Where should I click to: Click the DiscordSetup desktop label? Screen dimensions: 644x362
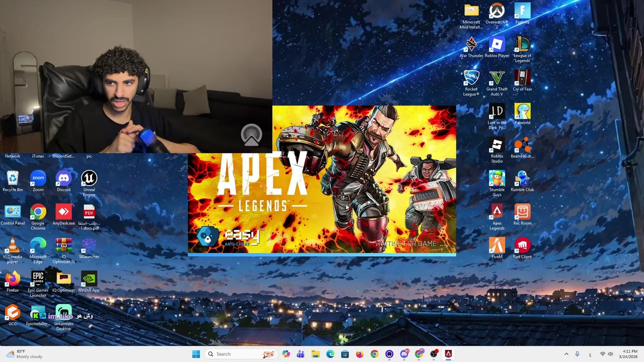pyautogui.click(x=63, y=156)
